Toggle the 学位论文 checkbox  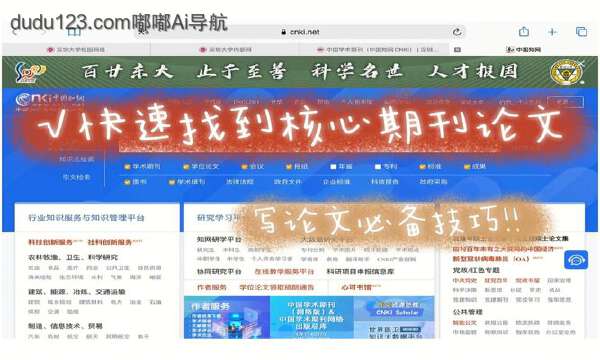[x=186, y=167]
